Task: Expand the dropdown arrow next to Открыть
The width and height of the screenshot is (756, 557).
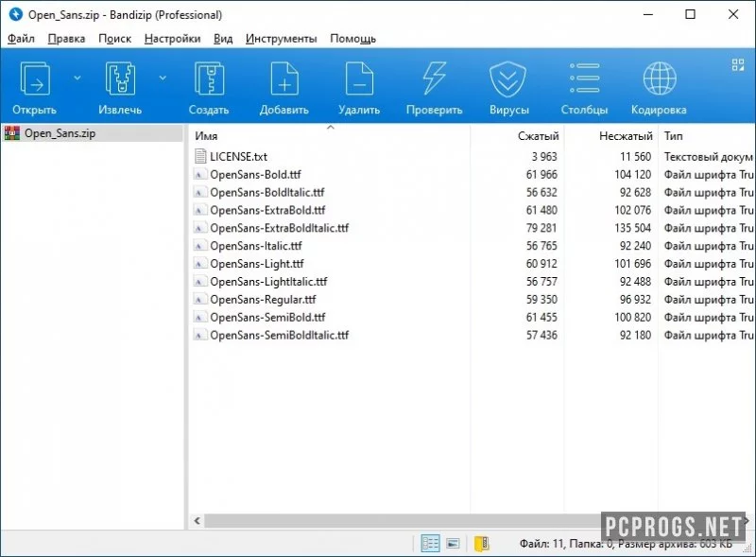Action: pyautogui.click(x=77, y=78)
